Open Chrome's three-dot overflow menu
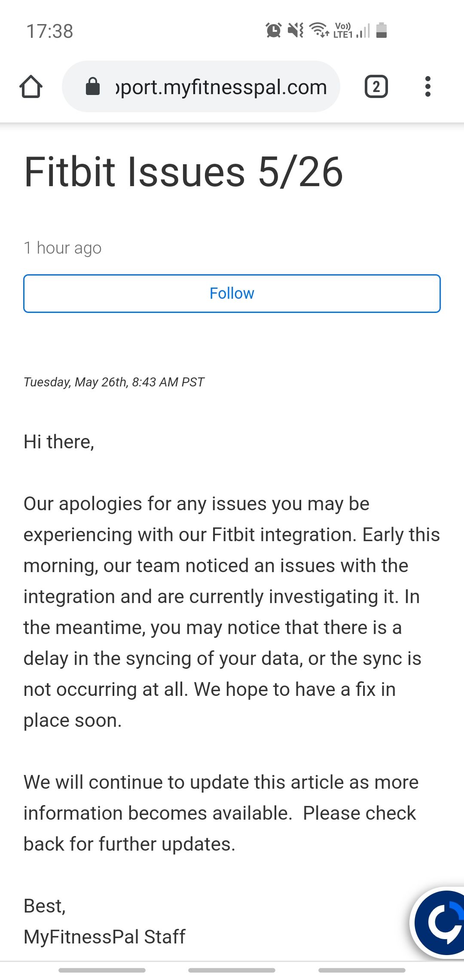Viewport: 464px width, 980px height. click(427, 87)
